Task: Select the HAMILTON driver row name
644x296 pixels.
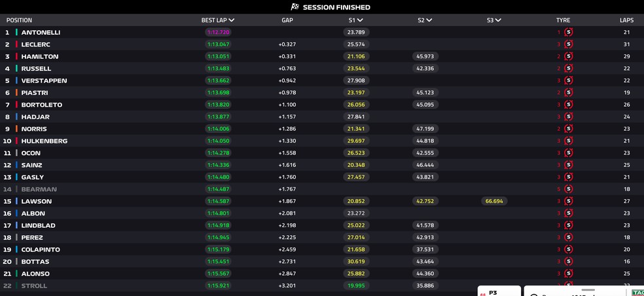Action: pyautogui.click(x=40, y=56)
